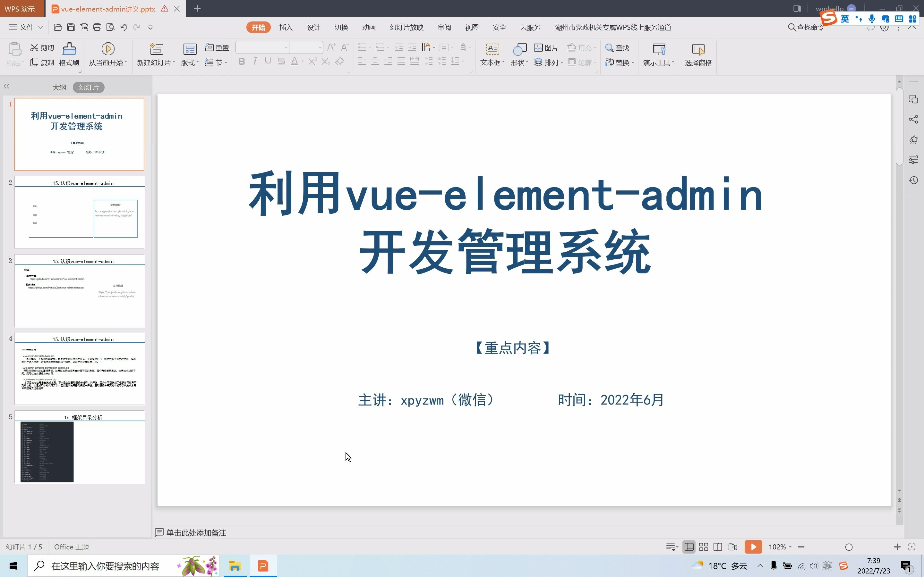Click the Selection Pane icon

(698, 53)
